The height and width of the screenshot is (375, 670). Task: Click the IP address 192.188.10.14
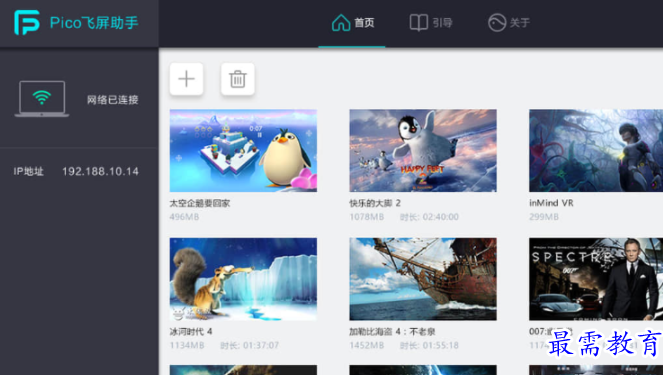(x=100, y=171)
